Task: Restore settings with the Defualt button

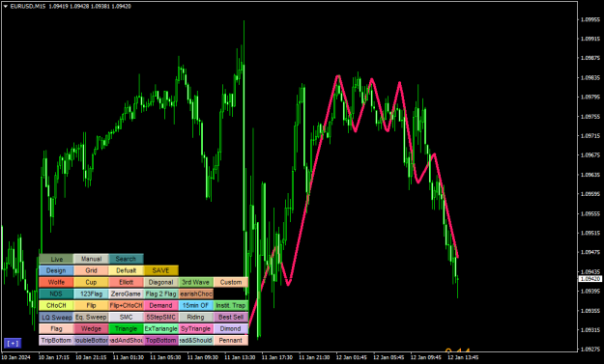Action: point(126,270)
